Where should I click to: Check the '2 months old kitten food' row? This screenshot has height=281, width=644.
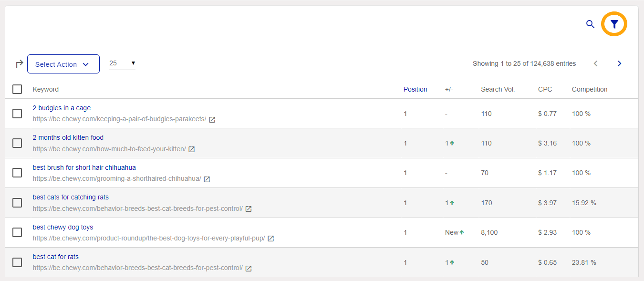tap(17, 143)
